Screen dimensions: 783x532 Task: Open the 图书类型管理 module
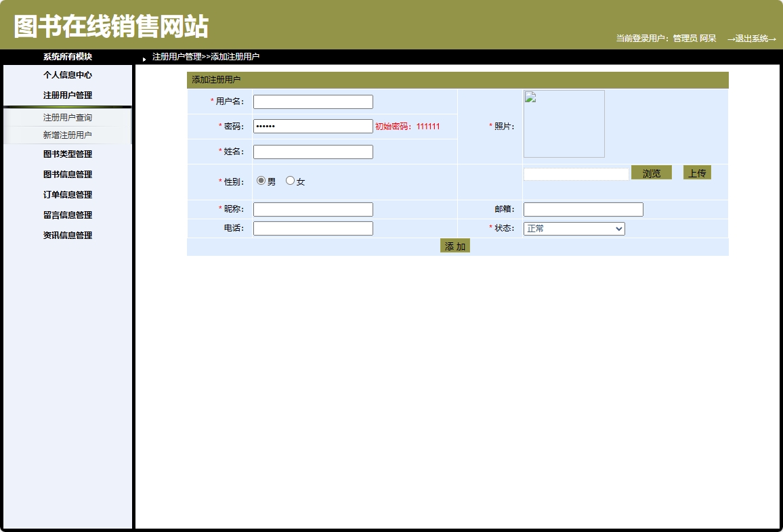pyautogui.click(x=67, y=154)
